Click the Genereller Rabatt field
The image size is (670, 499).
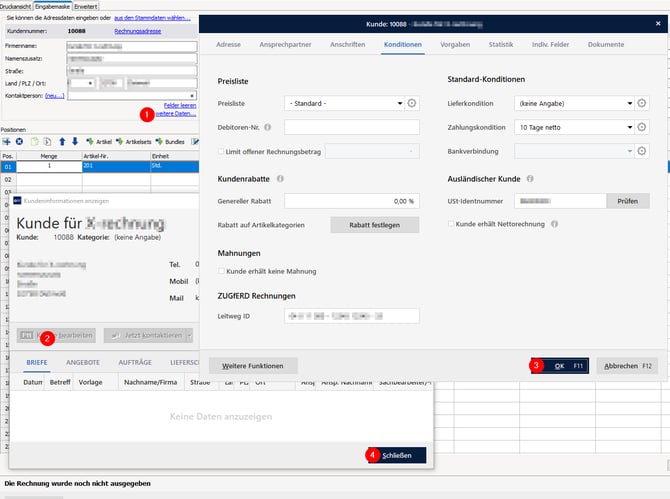click(x=352, y=201)
